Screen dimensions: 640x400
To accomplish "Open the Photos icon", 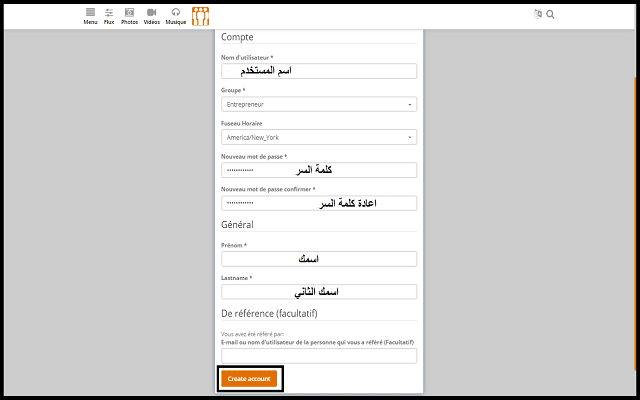I will [x=129, y=16].
